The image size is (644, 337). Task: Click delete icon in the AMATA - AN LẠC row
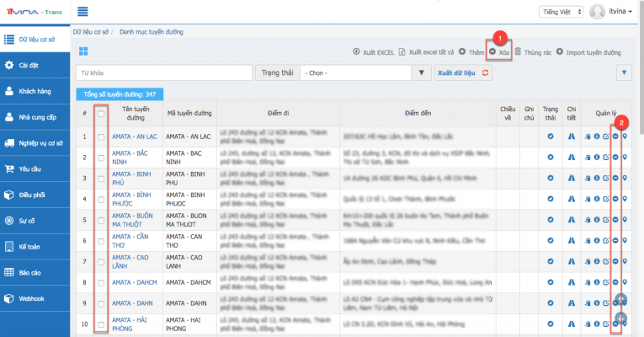point(615,135)
